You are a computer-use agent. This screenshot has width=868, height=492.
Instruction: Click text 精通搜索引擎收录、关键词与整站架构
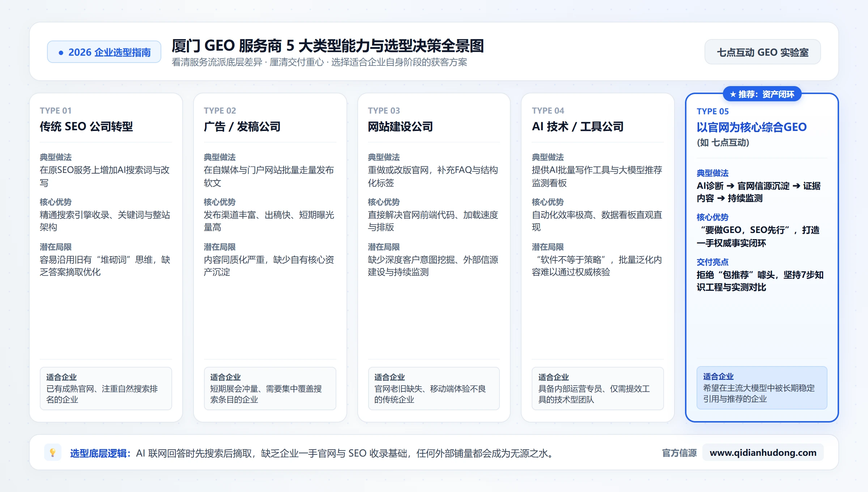click(x=105, y=221)
